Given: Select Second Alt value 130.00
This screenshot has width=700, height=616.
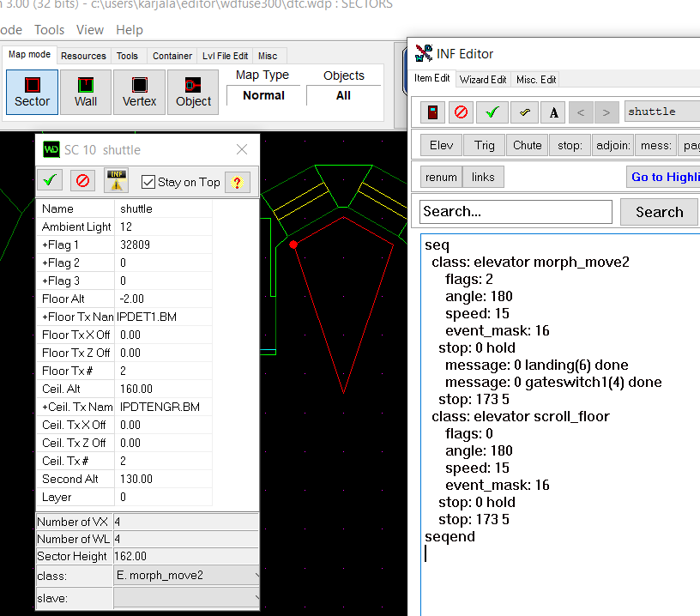Looking at the screenshot, I should [x=163, y=479].
